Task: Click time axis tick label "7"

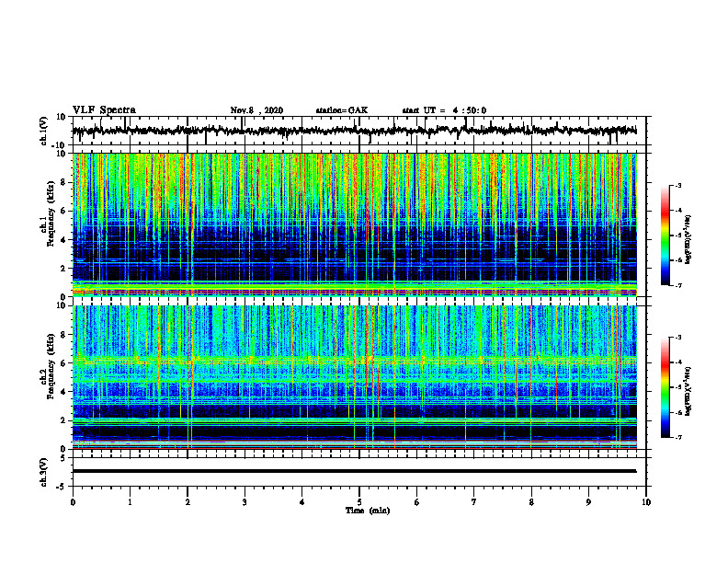Action: pos(474,502)
